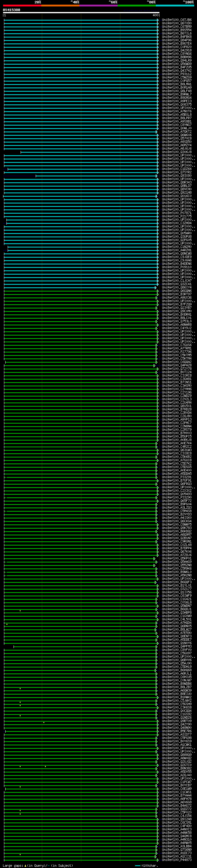Click the cyan alignment bar for UniRef100_A5BXL8
This screenshot has height=868, width=197.
tap(81, 115)
